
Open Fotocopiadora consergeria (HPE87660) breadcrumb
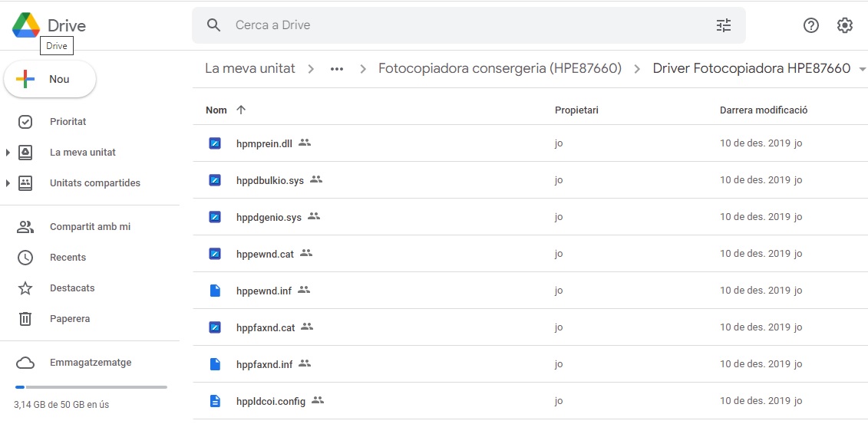500,68
